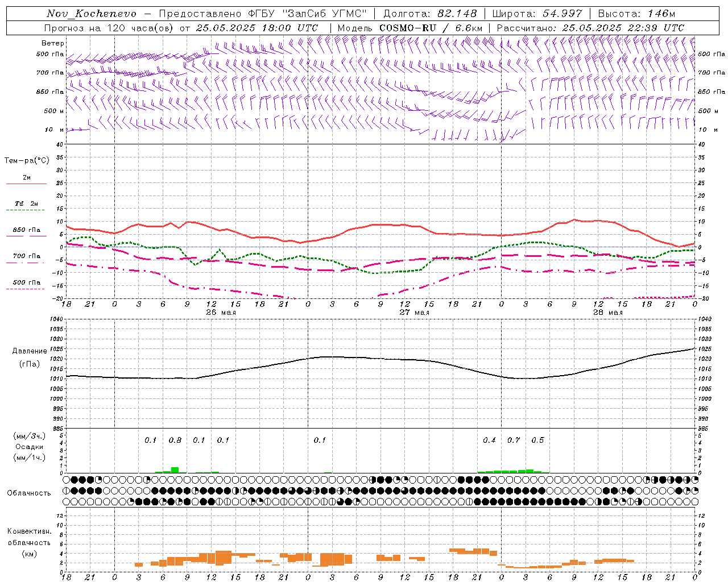Click the Осадки precipitation label
Screen dimensions: 728x582
coord(30,447)
